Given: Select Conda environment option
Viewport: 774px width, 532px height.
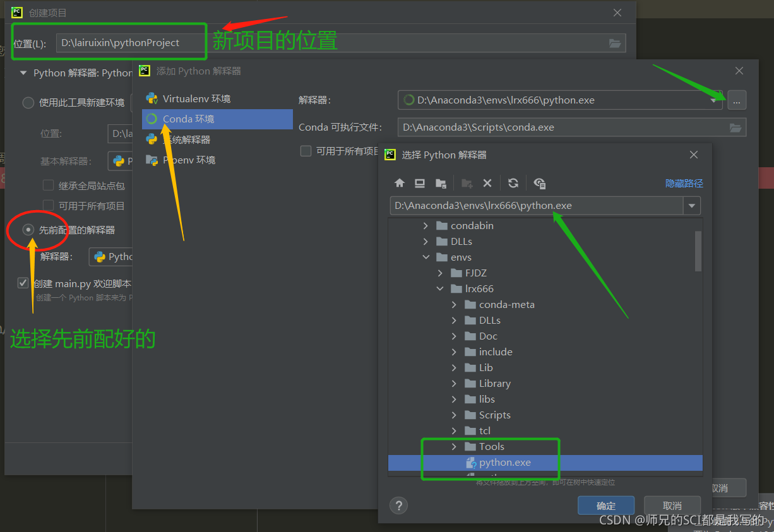Looking at the screenshot, I should pyautogui.click(x=217, y=119).
